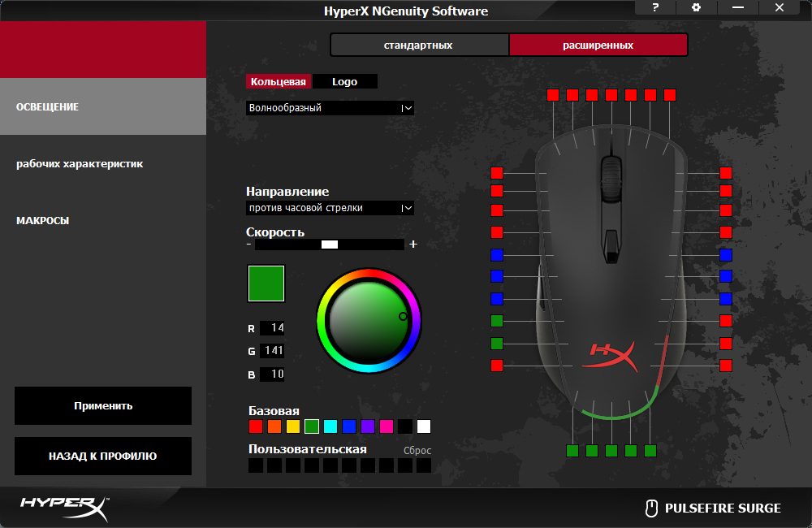Choose the orange basic color swatch

point(274,426)
